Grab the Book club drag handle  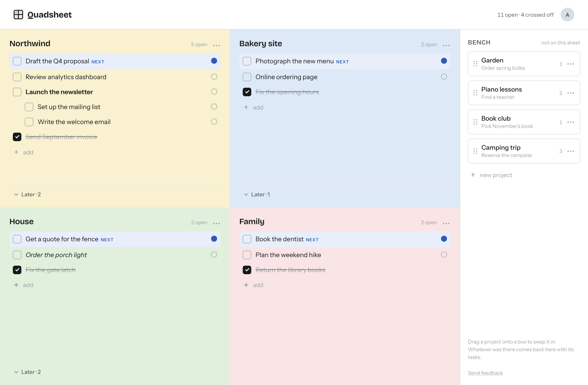[x=475, y=122]
